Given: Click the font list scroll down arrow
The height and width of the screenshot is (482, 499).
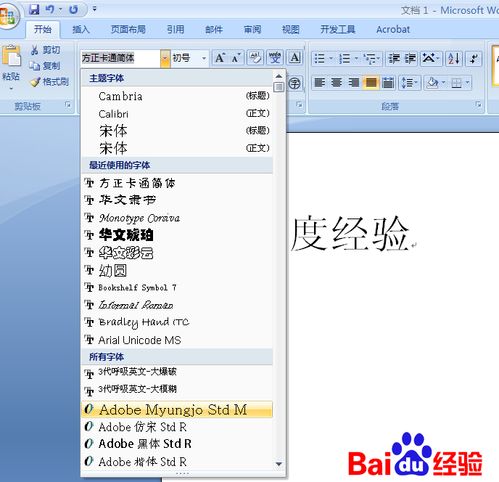Looking at the screenshot, I should [279, 464].
